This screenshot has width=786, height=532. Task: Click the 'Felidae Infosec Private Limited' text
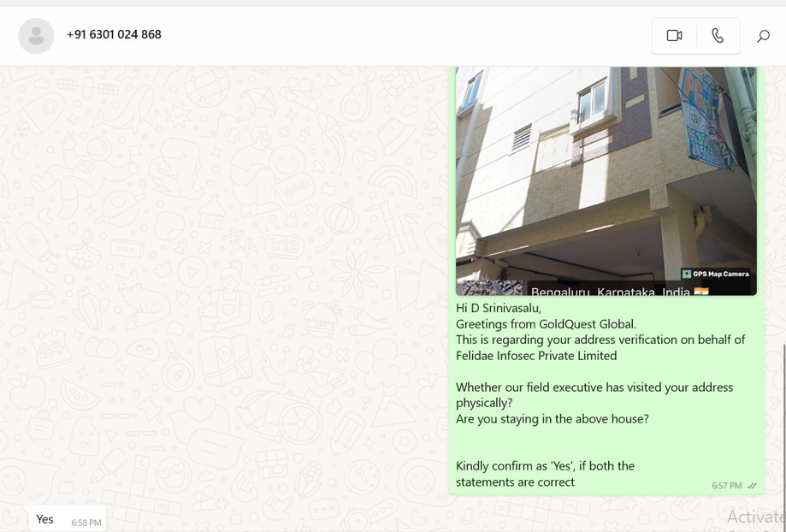536,356
